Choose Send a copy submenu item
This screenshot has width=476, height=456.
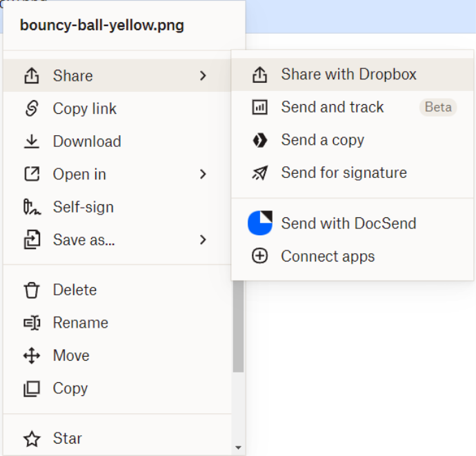coord(353,140)
